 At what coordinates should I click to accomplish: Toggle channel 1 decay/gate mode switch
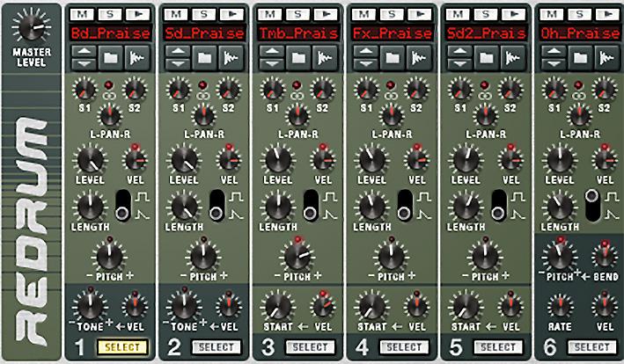[x=123, y=206]
